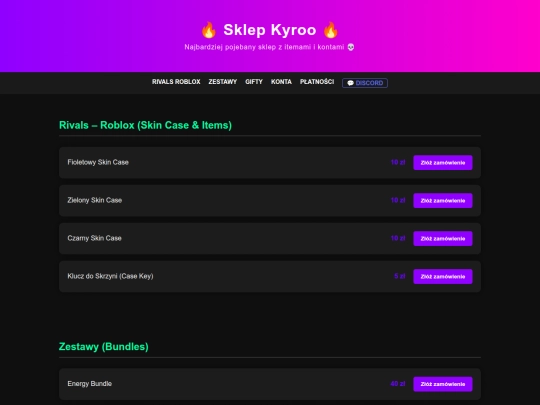Click the Fioletowy Skin Case name
Viewport: 540px width, 405px height.
98,162
